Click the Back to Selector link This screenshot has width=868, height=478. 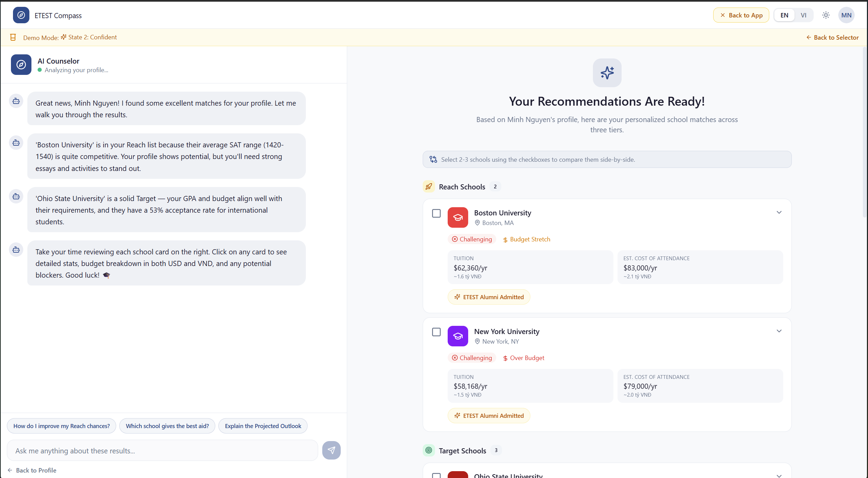point(832,38)
